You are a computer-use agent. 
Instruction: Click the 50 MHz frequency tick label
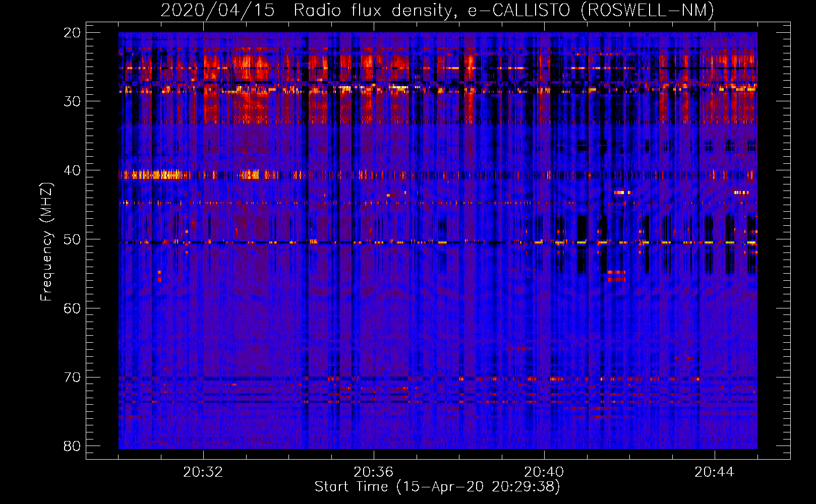coord(73,239)
